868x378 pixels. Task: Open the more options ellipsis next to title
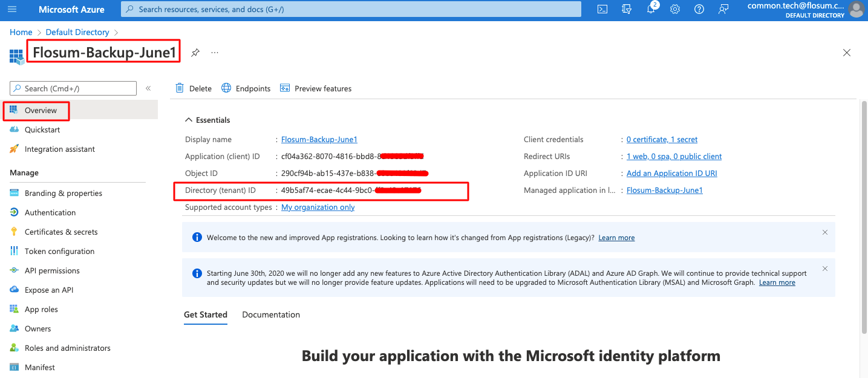coord(215,53)
